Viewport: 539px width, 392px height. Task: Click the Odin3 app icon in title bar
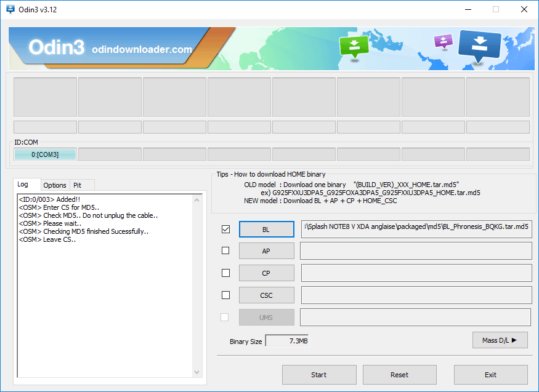point(10,9)
